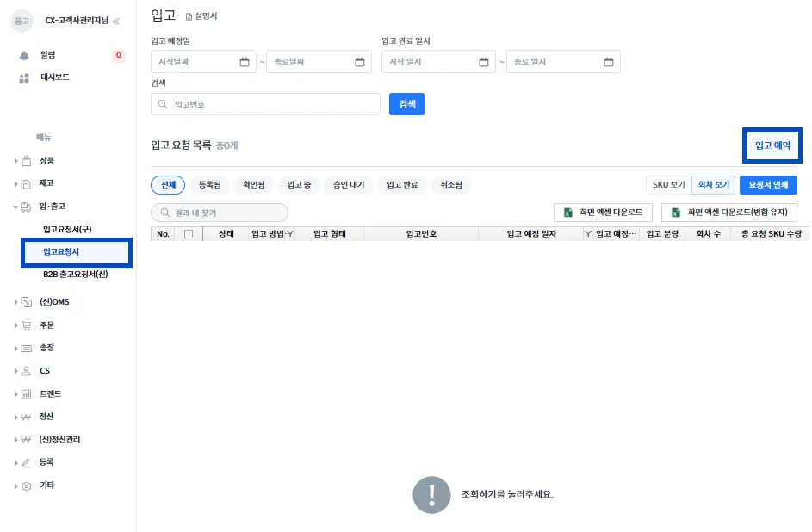
Task: Collapse the 입·출고 menu arrow
Action: [x=15, y=207]
